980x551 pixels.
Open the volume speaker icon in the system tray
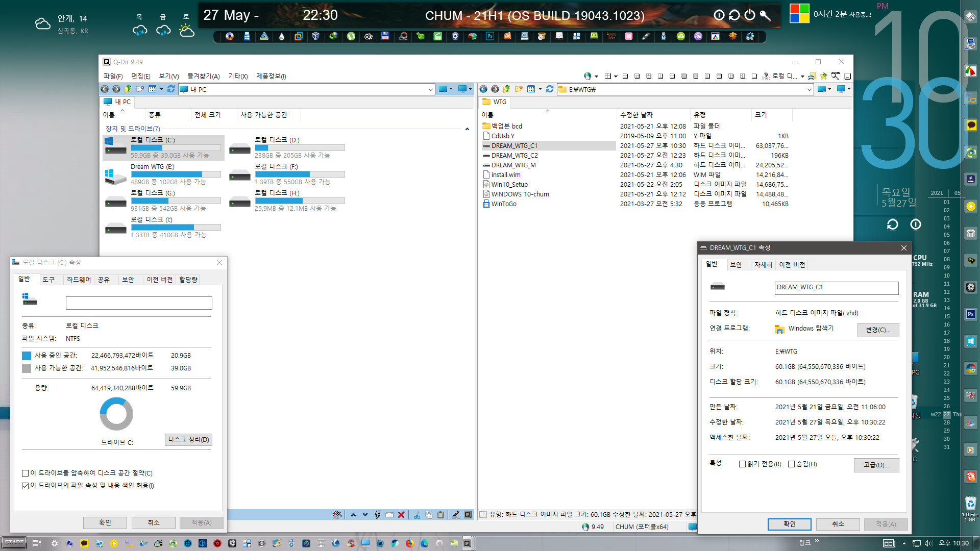click(x=928, y=543)
